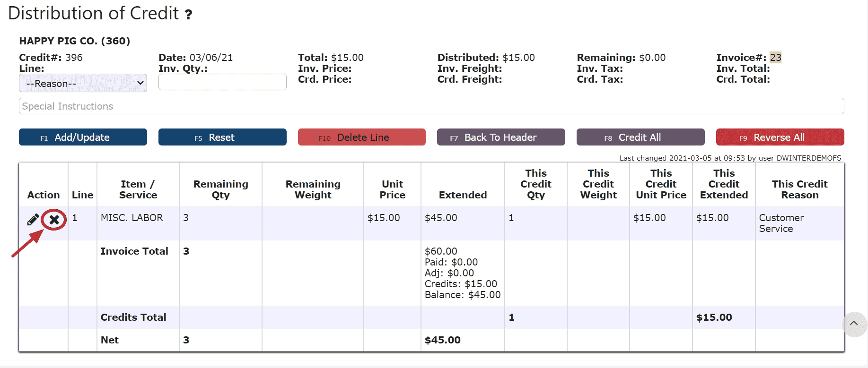Click the Inv. Qty. input field

(222, 82)
